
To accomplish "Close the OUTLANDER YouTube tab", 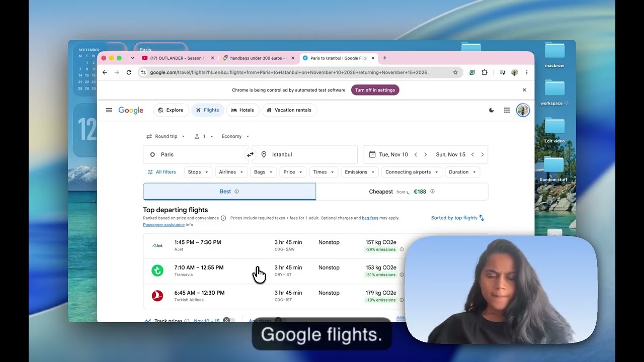I will click(212, 58).
